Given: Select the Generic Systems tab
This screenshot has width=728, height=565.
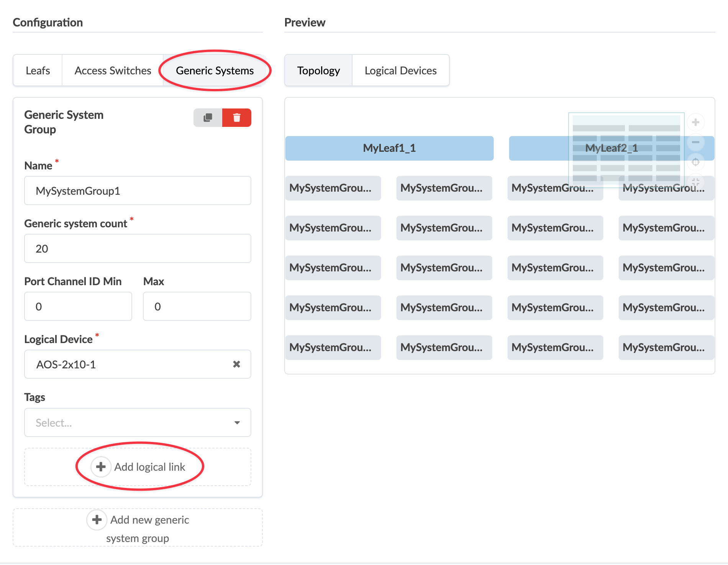Looking at the screenshot, I should pos(215,71).
